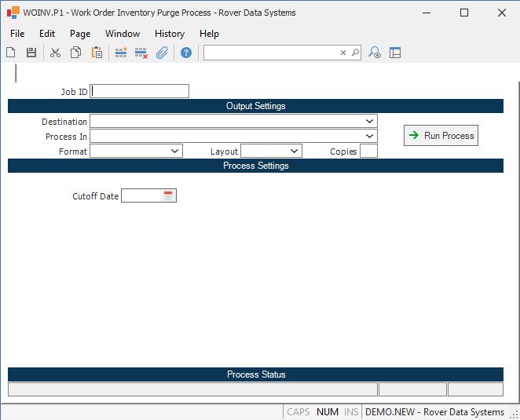Open help with the question mark icon
The width and height of the screenshot is (520, 420).
(186, 53)
